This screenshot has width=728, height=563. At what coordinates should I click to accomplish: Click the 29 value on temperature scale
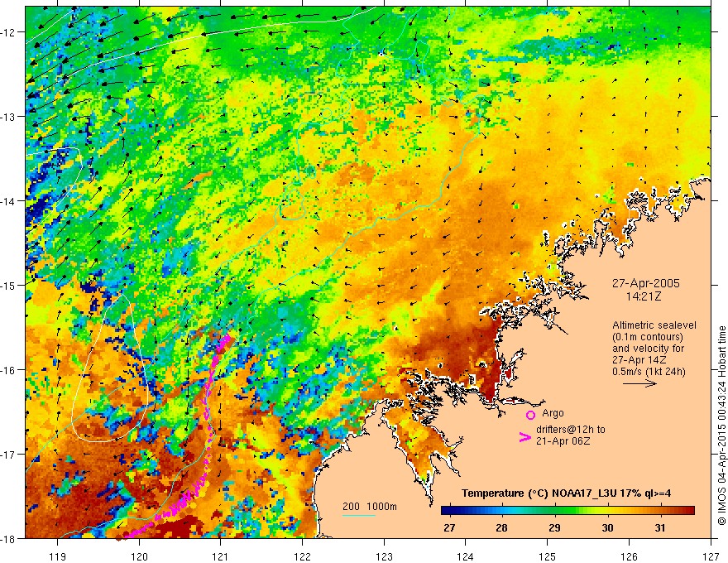click(554, 528)
